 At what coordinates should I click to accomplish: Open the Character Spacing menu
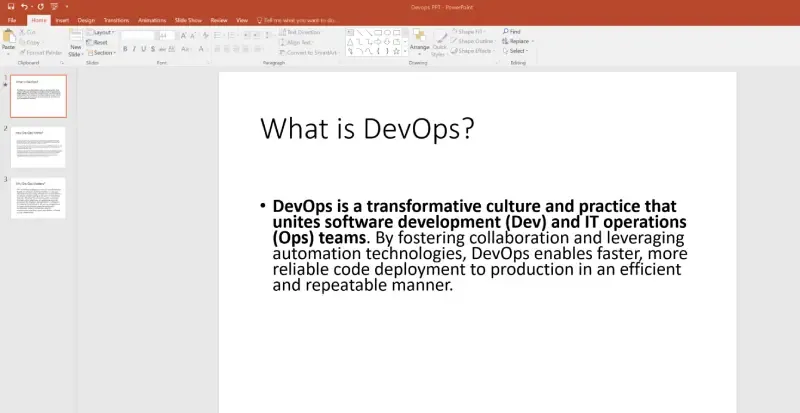(x=172, y=49)
